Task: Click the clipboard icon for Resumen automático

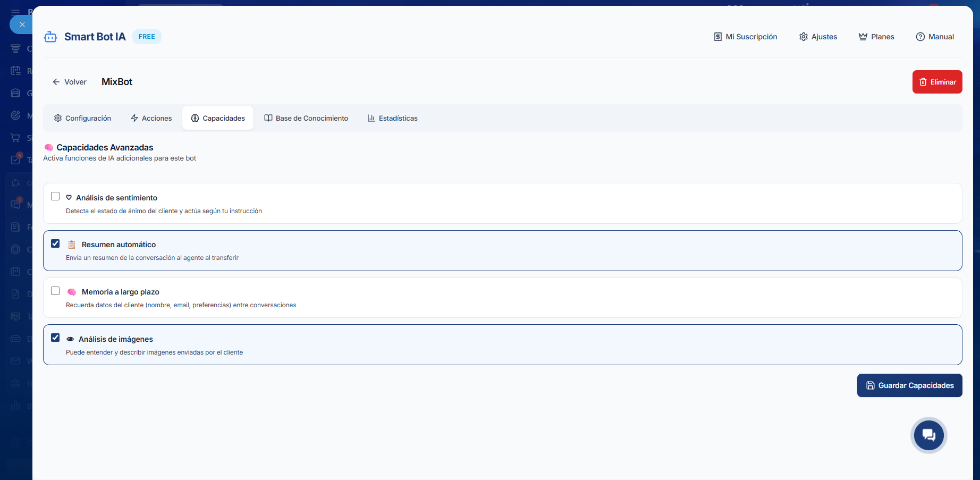Action: (72, 245)
